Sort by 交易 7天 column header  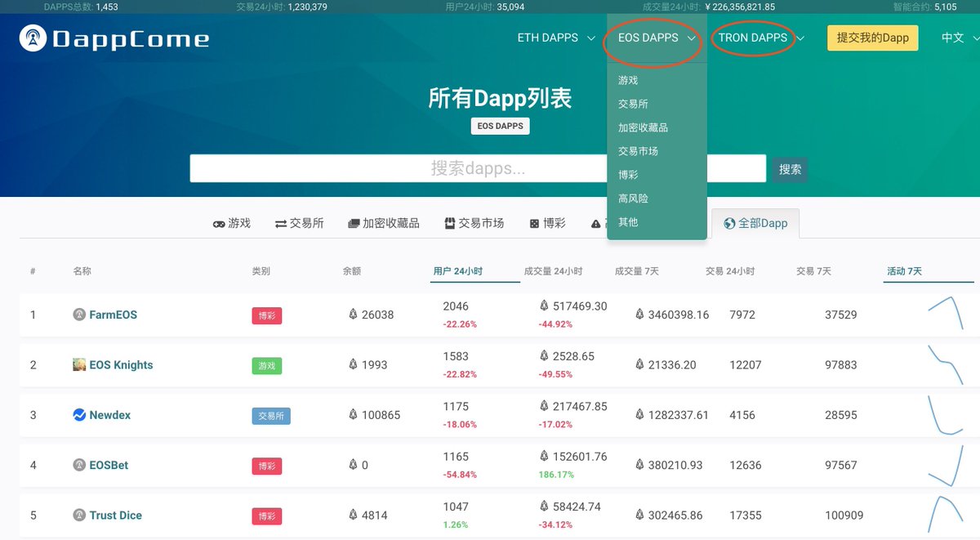tap(813, 271)
